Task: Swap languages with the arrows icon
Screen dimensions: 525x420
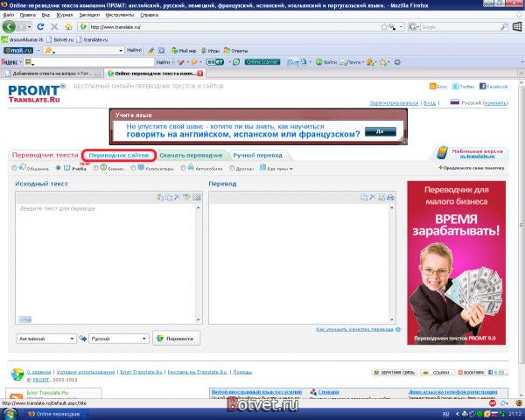Action: pyautogui.click(x=83, y=339)
